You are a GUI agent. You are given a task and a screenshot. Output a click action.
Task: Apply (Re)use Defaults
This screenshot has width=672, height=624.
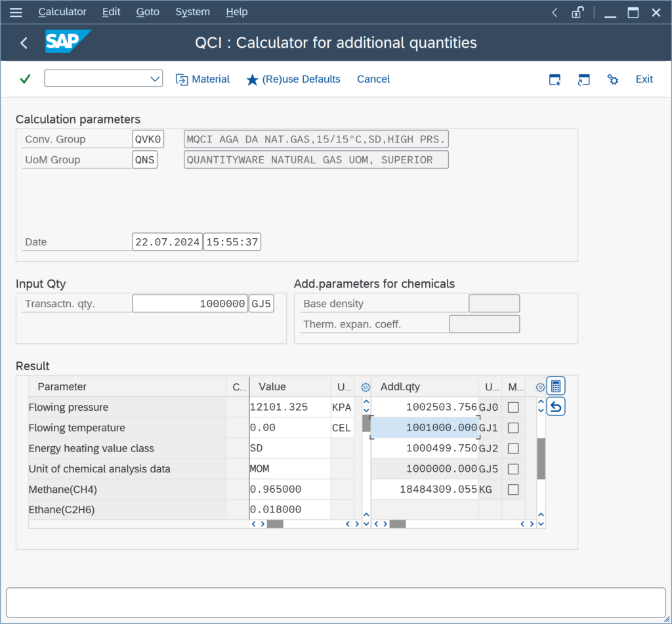293,79
